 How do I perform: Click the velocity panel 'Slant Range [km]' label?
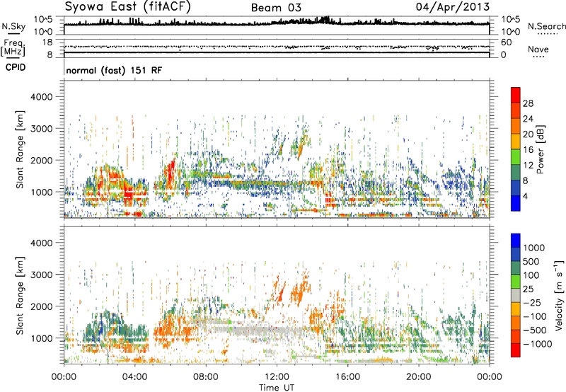[20, 295]
